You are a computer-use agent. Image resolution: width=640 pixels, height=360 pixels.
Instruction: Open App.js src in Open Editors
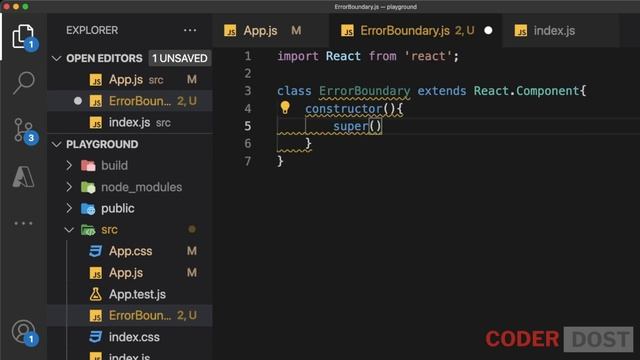pyautogui.click(x=130, y=80)
